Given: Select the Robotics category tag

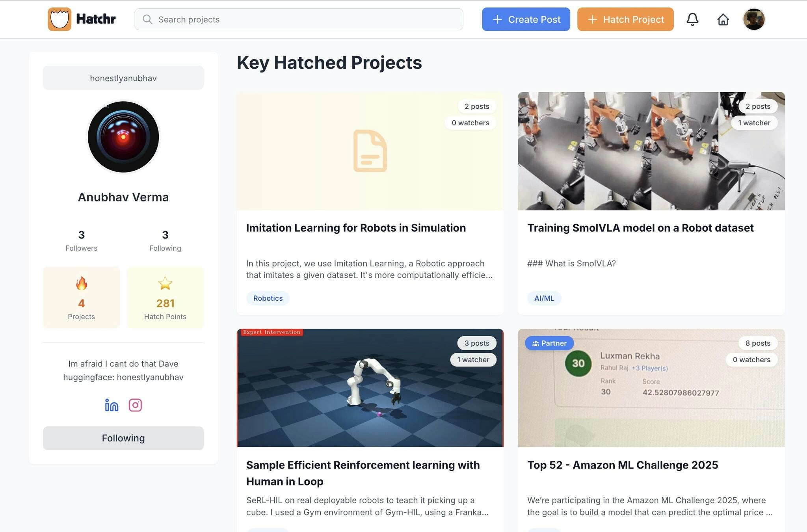Looking at the screenshot, I should (268, 298).
